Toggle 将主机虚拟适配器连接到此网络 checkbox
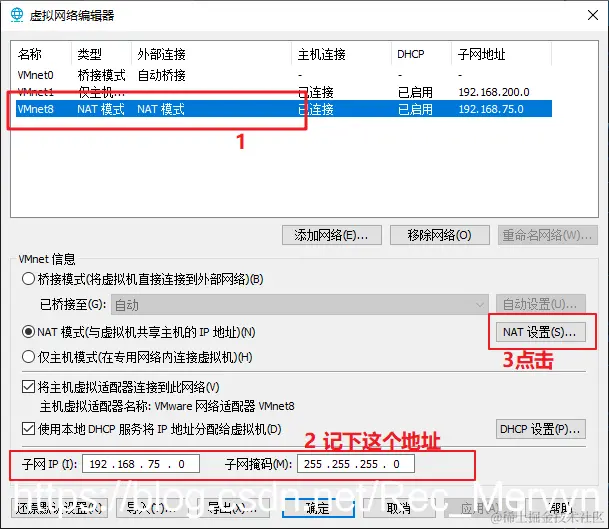609x529 pixels. (x=28, y=387)
